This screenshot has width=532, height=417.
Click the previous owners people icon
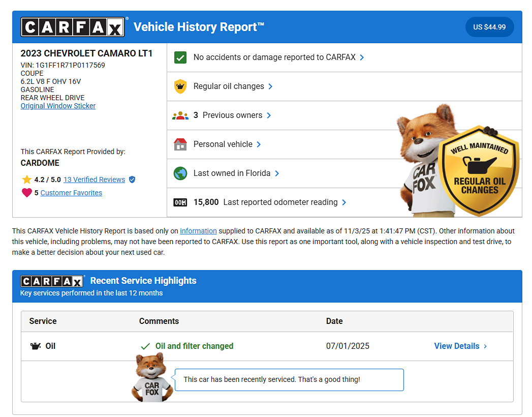180,115
